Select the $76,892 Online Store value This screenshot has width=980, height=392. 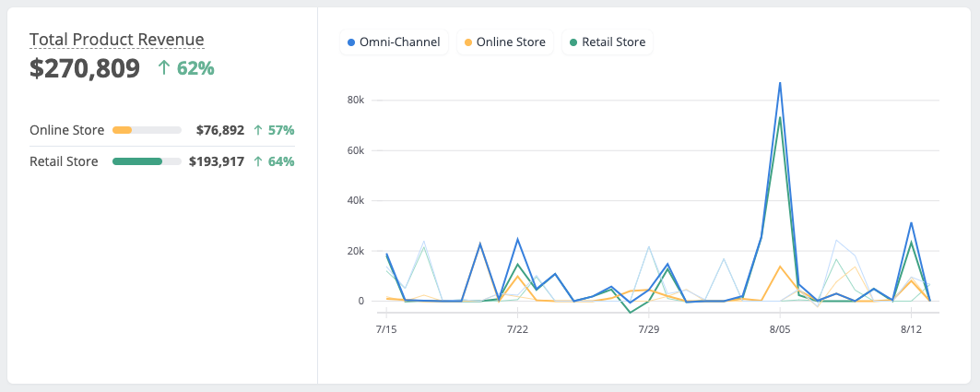coord(220,130)
